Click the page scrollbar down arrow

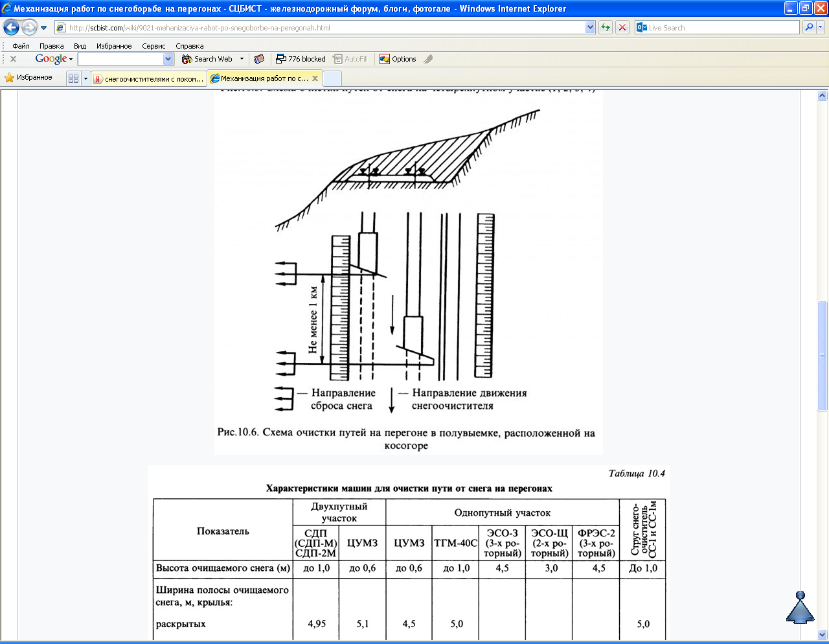tap(822, 634)
